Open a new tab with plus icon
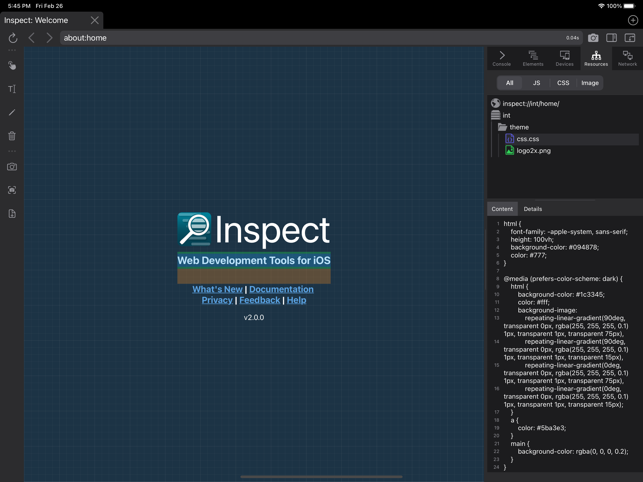Screen dimensions: 643x482 pyautogui.click(x=633, y=20)
